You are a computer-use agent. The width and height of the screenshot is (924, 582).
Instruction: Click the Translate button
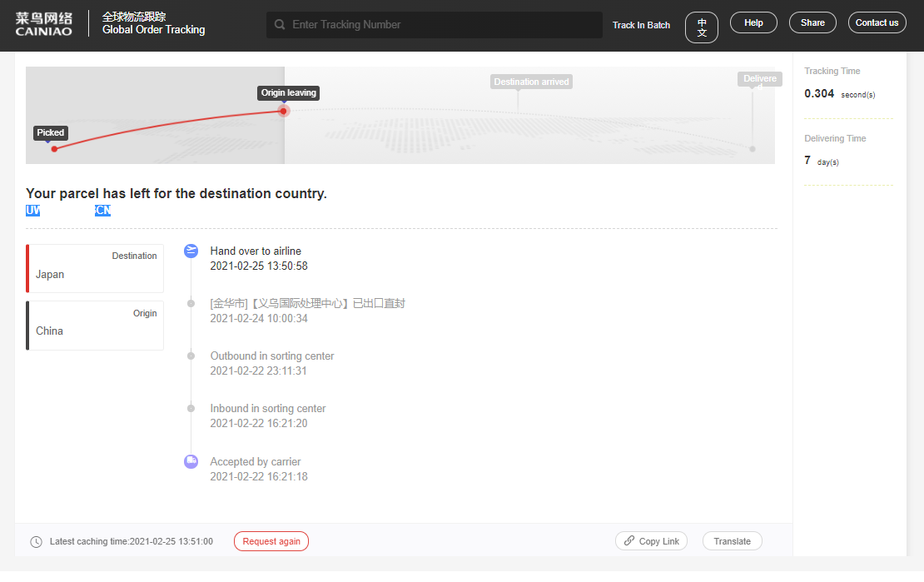pos(732,541)
